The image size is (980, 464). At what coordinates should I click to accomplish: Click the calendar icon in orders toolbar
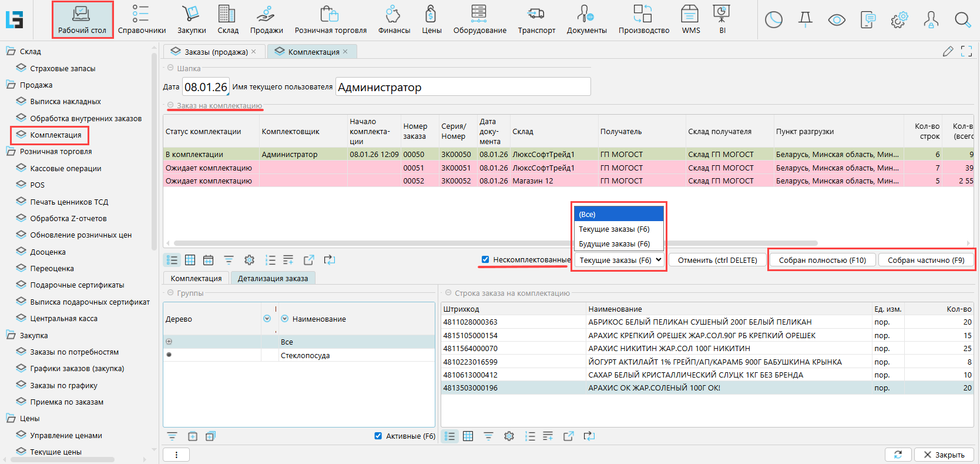[x=208, y=260]
